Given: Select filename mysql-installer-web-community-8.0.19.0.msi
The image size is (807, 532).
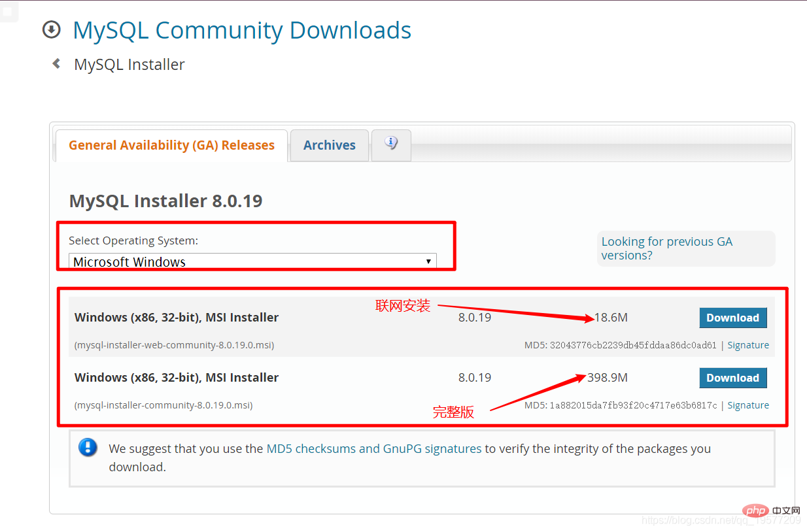Looking at the screenshot, I should click(175, 345).
